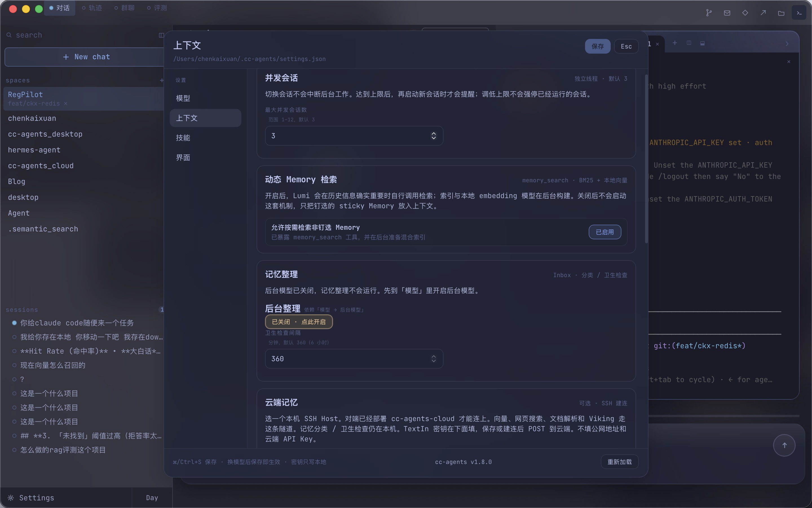
Task: Close terminal tab 1
Action: pos(657,44)
